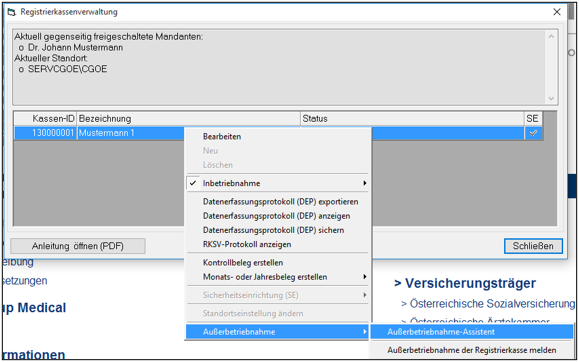Choose Datenerfassungsprotokoll (DEP) sichern

coord(274,230)
